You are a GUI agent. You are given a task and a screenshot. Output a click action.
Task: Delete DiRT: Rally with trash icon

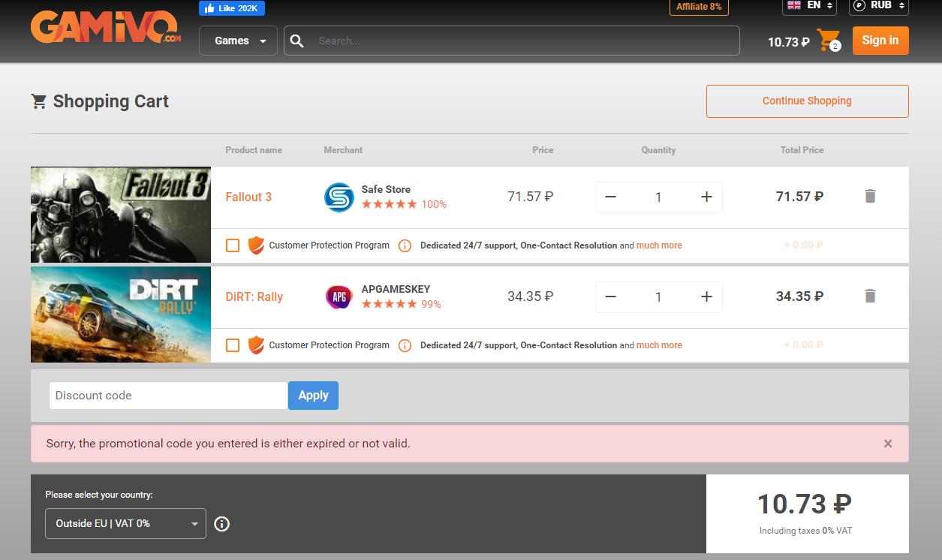pos(870,296)
